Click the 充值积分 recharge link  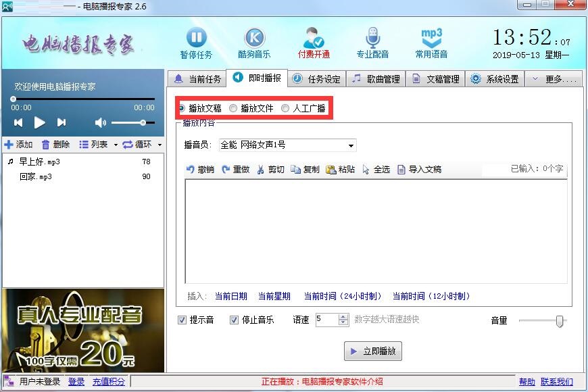[x=108, y=382]
